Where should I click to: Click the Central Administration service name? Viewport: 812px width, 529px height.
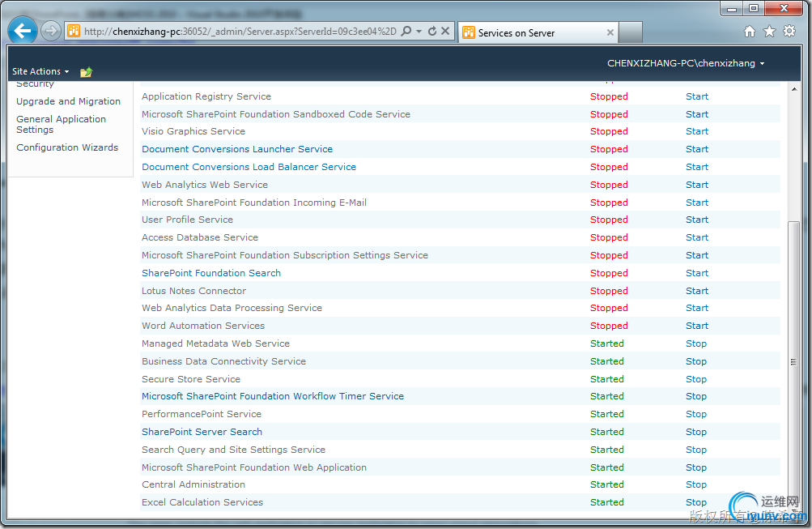click(x=193, y=484)
